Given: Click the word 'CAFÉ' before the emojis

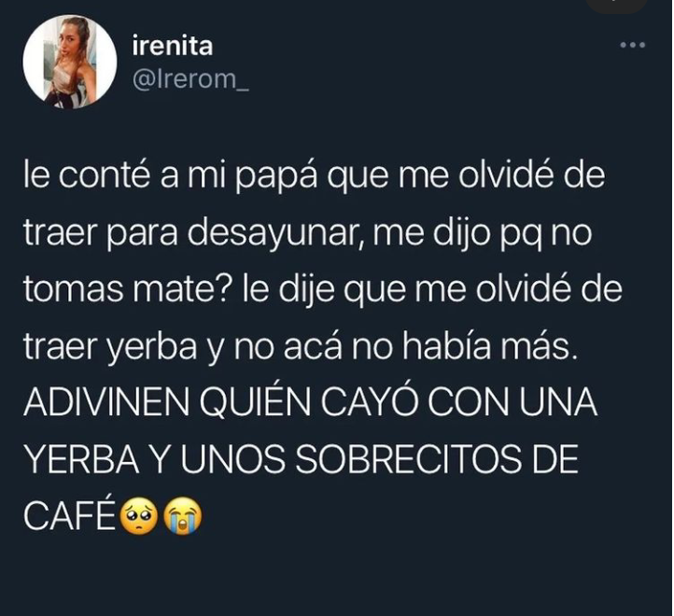Looking at the screenshot, I should 71,515.
